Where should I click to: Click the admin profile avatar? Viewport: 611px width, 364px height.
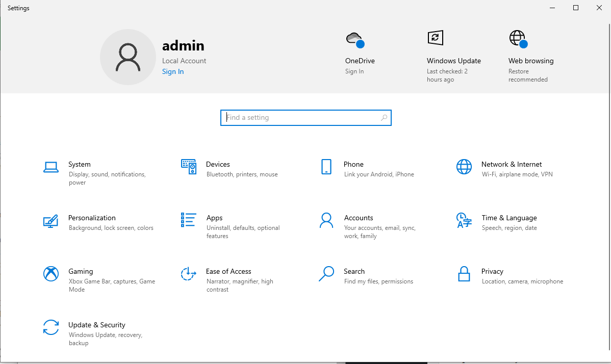tap(128, 57)
